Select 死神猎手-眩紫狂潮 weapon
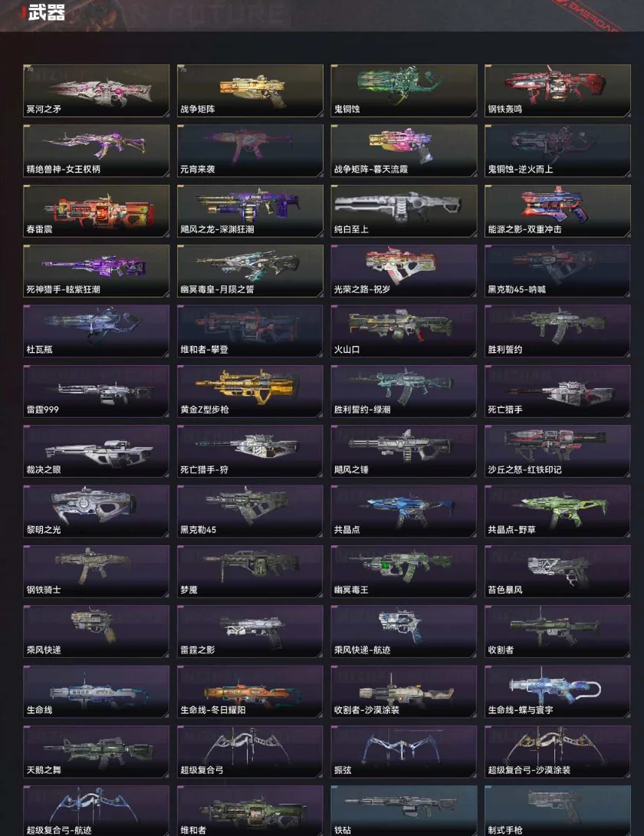The image size is (644, 836). coord(97,271)
